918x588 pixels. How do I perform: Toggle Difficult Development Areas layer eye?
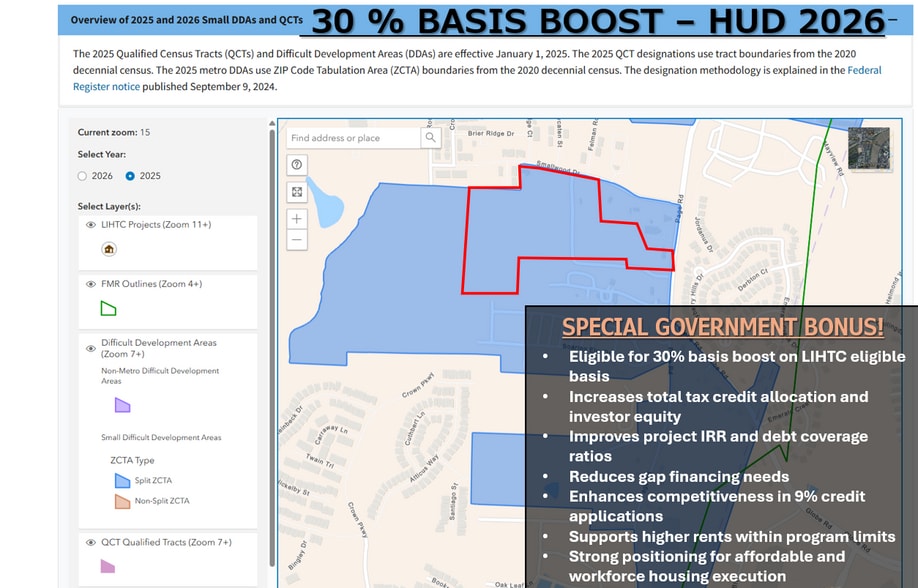click(90, 348)
